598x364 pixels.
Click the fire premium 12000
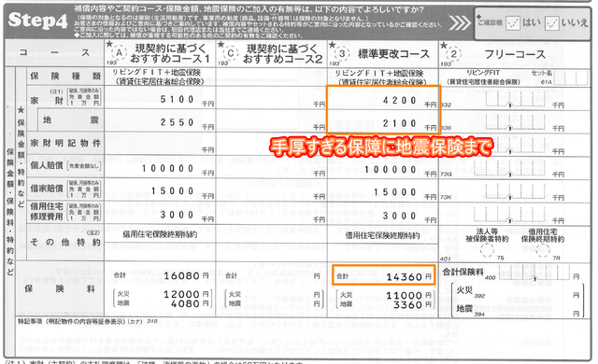pos(182,294)
